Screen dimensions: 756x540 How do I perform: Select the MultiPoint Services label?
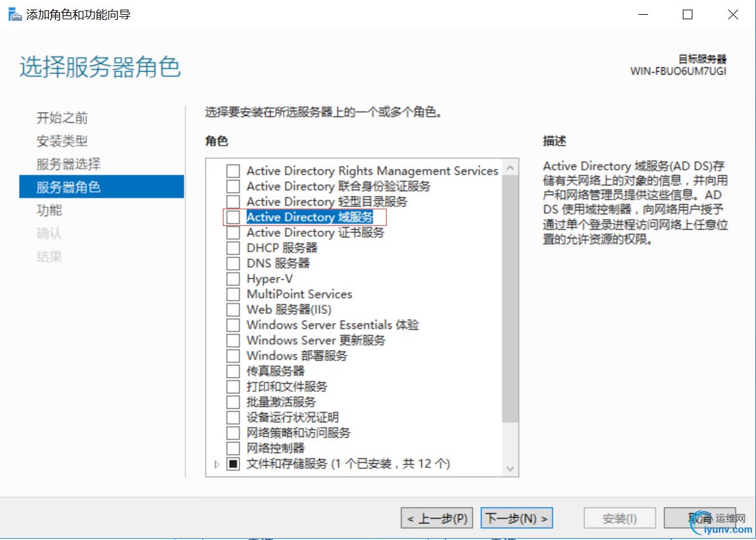(x=299, y=295)
